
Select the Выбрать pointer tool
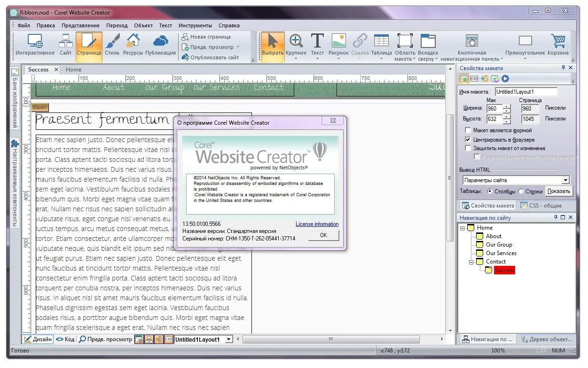tap(273, 46)
